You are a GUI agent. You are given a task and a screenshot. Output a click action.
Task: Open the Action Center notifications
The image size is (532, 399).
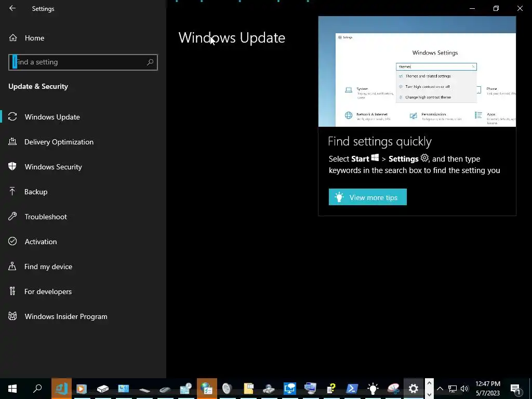(515, 389)
